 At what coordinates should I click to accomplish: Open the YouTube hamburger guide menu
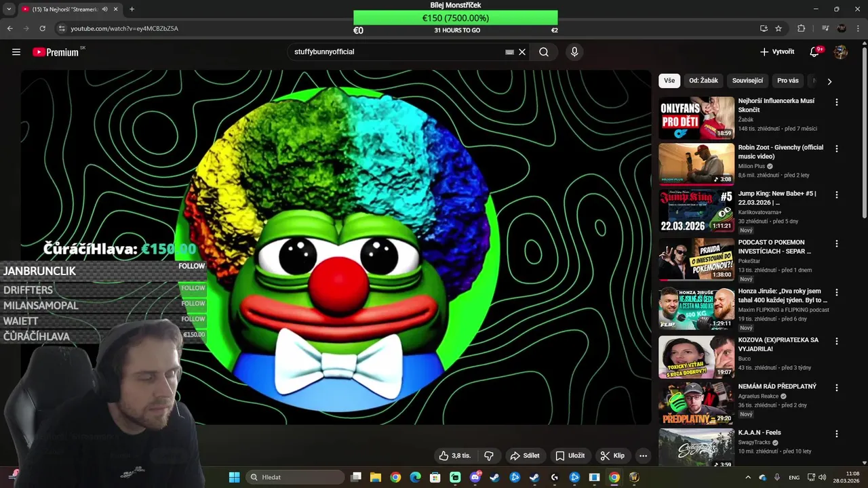click(16, 52)
